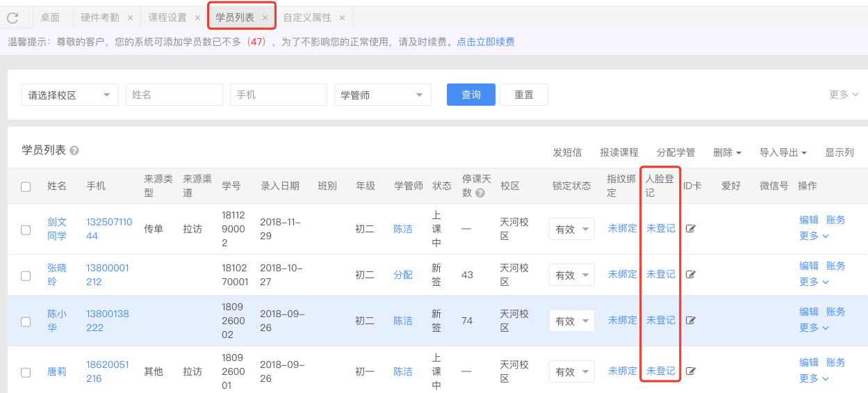
Task: Expand 更多 actions for 剑文同学
Action: [814, 236]
